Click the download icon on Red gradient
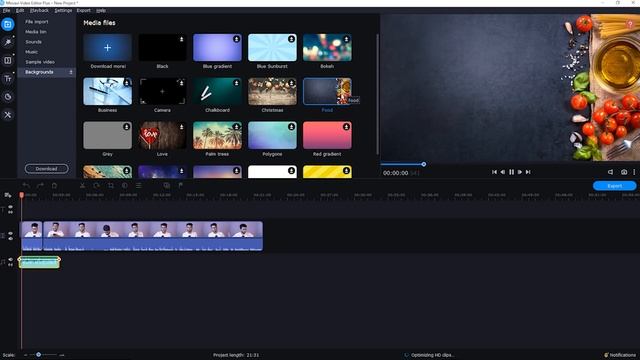This screenshot has height=360, width=640. (346, 127)
